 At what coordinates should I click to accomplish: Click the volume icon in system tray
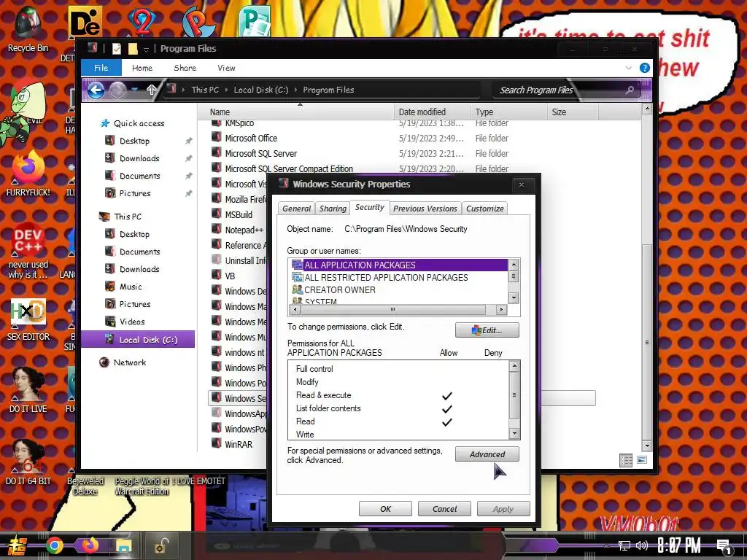coord(642,545)
